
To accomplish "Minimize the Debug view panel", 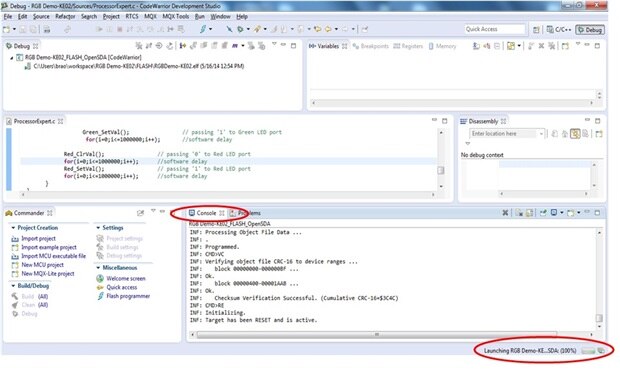I will coord(283,45).
